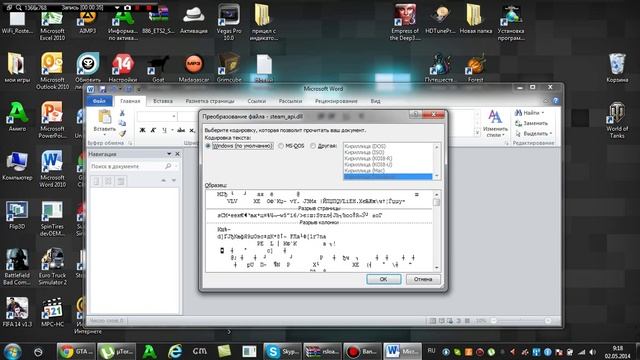Click OK in the file conversion dialog
The height and width of the screenshot is (360, 640).
(383, 280)
